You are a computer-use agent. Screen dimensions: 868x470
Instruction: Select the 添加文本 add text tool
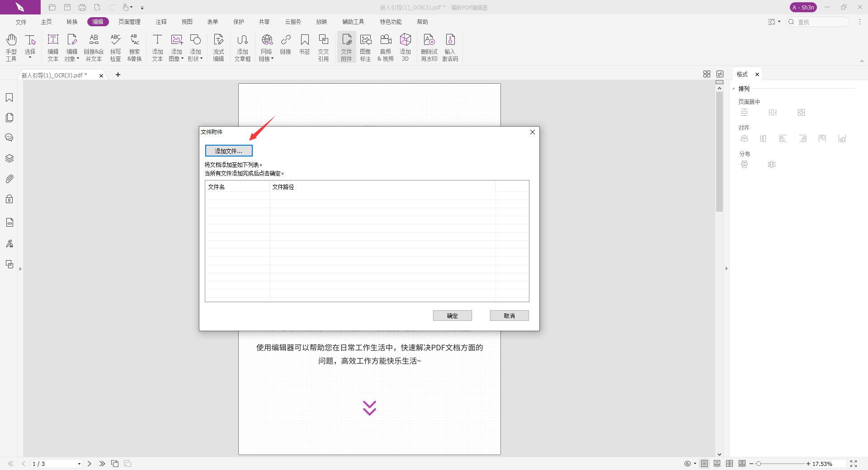[157, 47]
